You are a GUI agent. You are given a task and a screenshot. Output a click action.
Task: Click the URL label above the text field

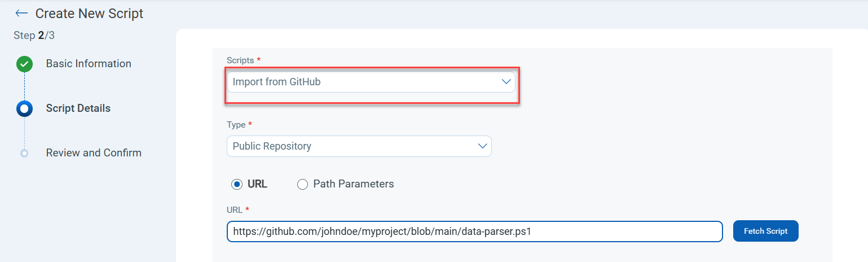[x=235, y=209]
